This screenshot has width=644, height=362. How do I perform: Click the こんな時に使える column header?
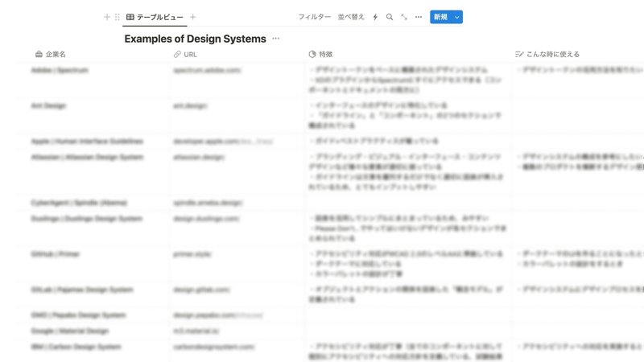pos(547,54)
